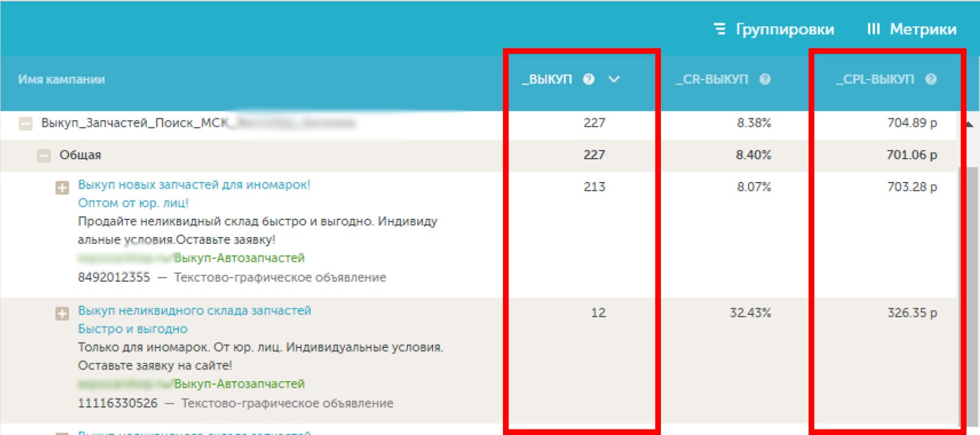Screen dimensions: 980x435
Task: Open link 'Быстро и выгодно'
Action: click(x=132, y=329)
